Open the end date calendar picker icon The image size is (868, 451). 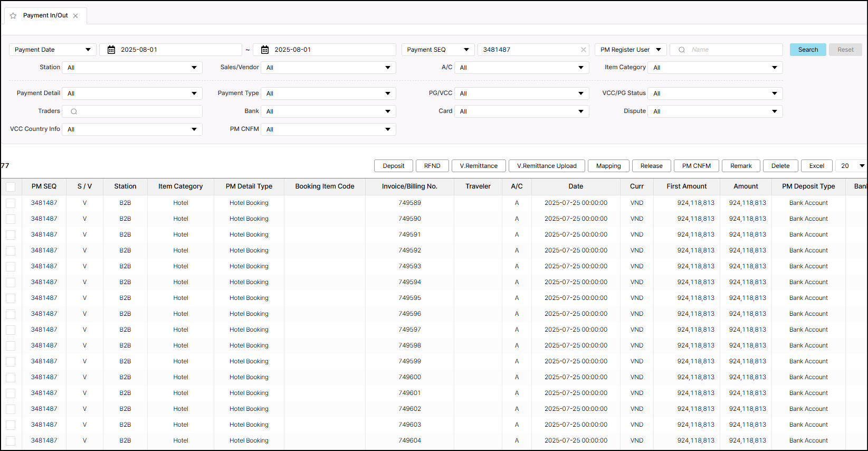click(x=265, y=50)
